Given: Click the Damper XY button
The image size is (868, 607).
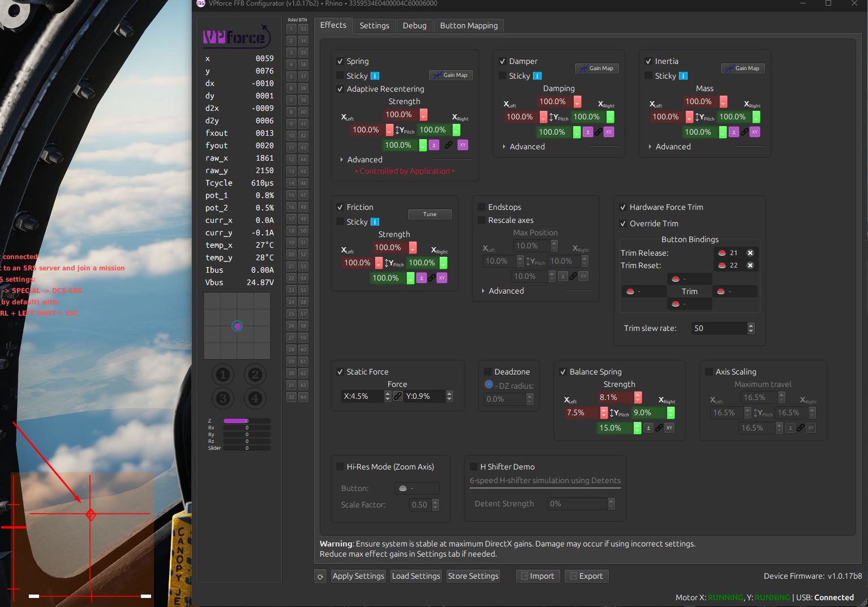Looking at the screenshot, I should 609,132.
